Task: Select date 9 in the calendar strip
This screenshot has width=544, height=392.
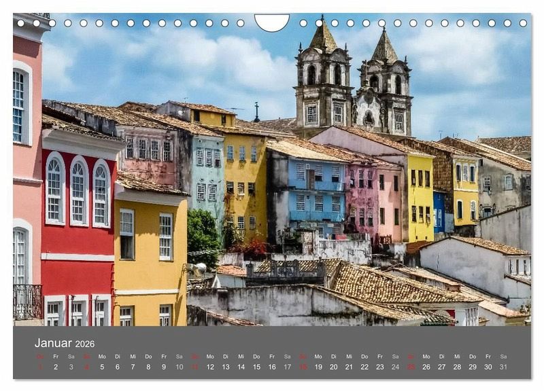Action: coord(164,367)
